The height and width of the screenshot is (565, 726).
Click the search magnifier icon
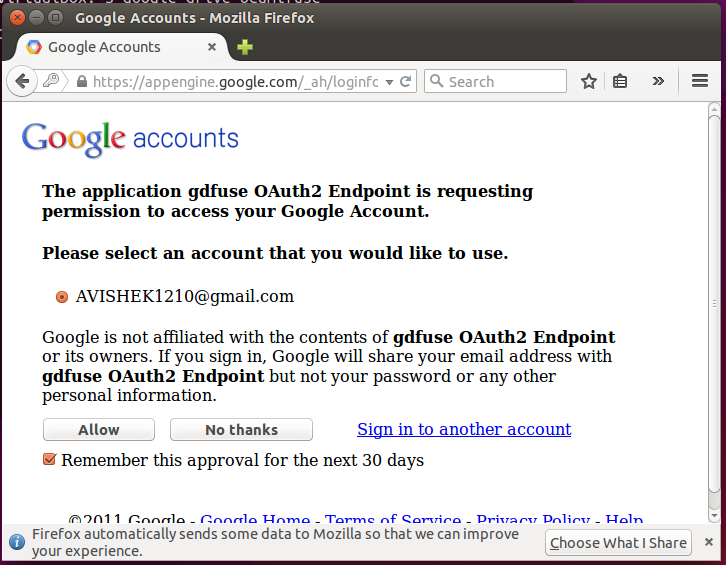436,82
